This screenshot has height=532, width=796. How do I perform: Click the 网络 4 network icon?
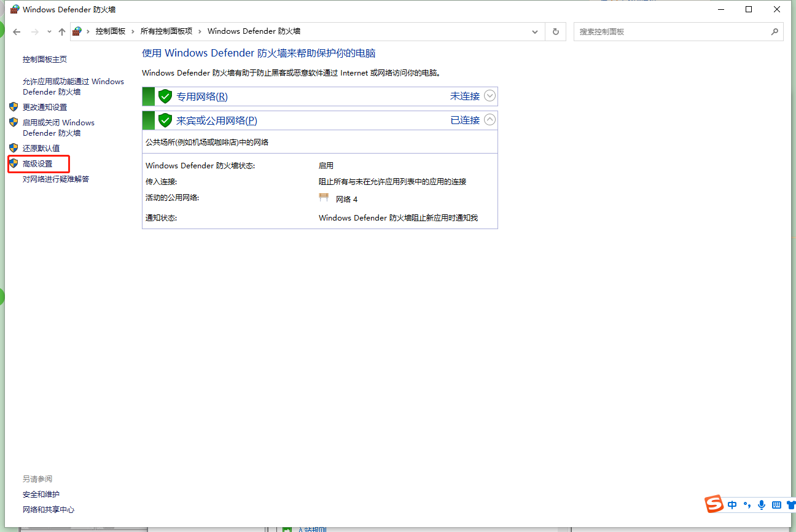click(324, 197)
